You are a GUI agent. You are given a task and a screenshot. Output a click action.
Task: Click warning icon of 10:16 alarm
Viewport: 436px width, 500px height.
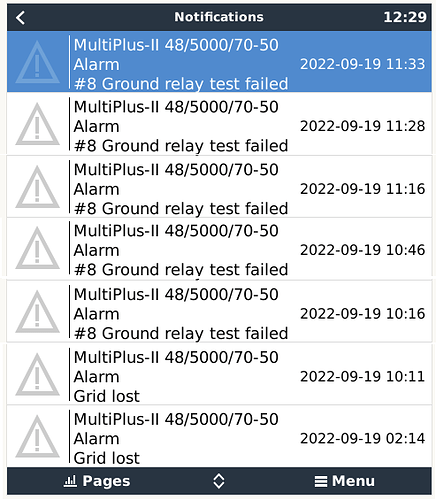37,311
